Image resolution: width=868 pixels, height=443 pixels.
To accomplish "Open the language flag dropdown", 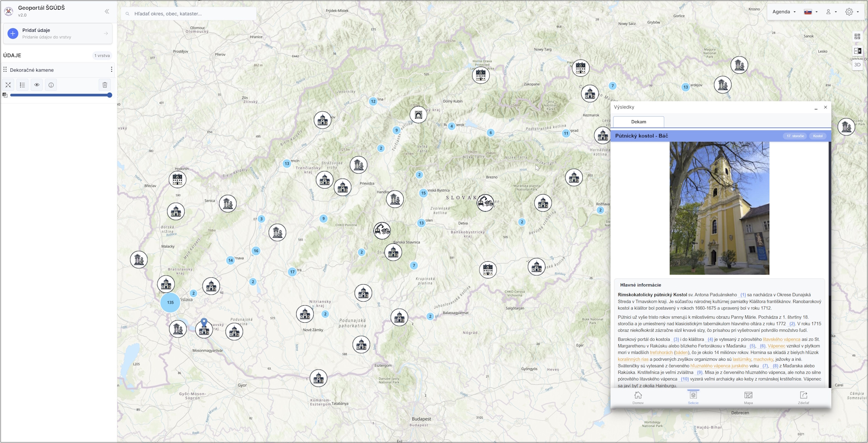I will pyautogui.click(x=811, y=12).
